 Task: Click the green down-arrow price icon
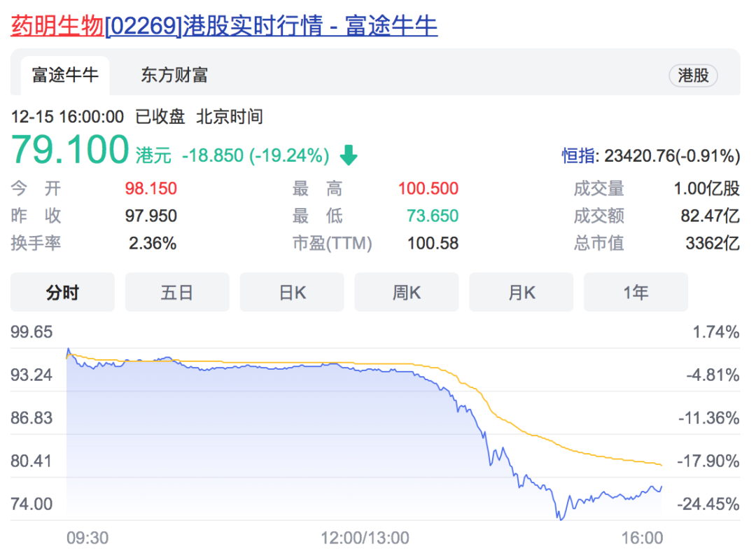349,155
